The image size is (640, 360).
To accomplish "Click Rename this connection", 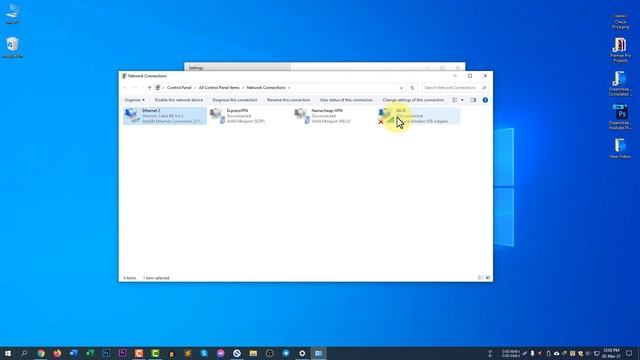I will click(288, 100).
